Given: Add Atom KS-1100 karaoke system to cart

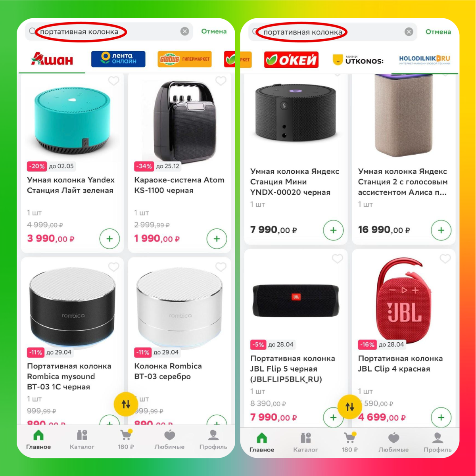Looking at the screenshot, I should point(217,239).
